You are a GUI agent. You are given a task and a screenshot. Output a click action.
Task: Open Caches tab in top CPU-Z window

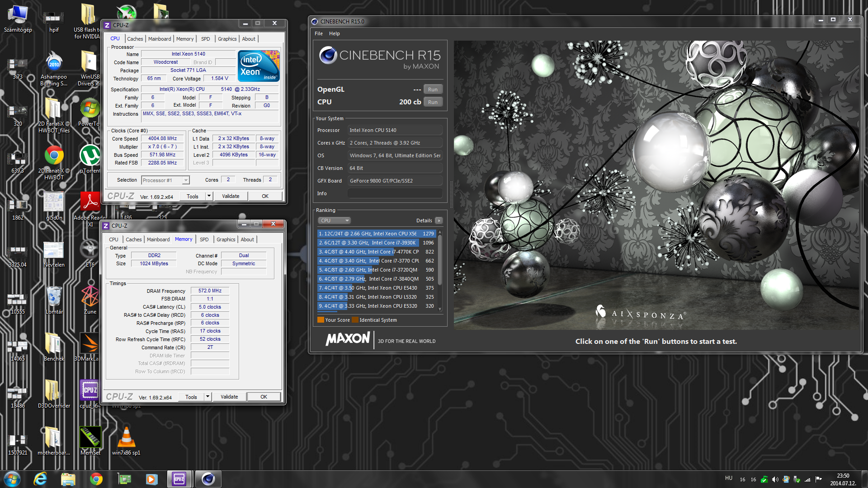point(135,39)
